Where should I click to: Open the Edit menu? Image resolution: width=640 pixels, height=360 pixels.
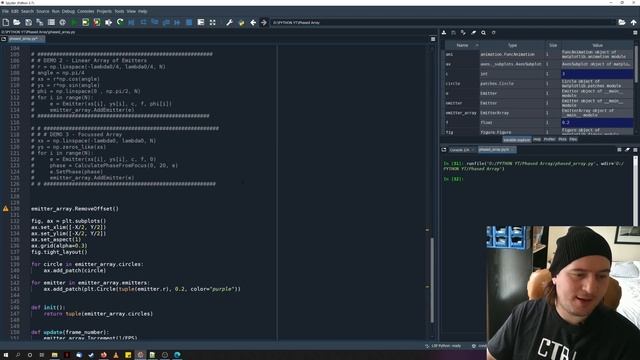pos(15,11)
